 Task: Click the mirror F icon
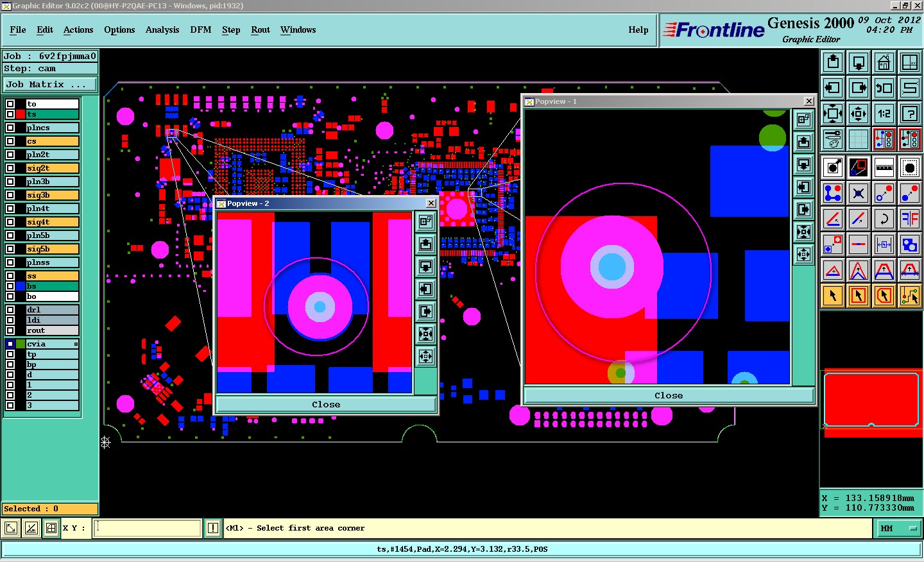pyautogui.click(x=910, y=219)
